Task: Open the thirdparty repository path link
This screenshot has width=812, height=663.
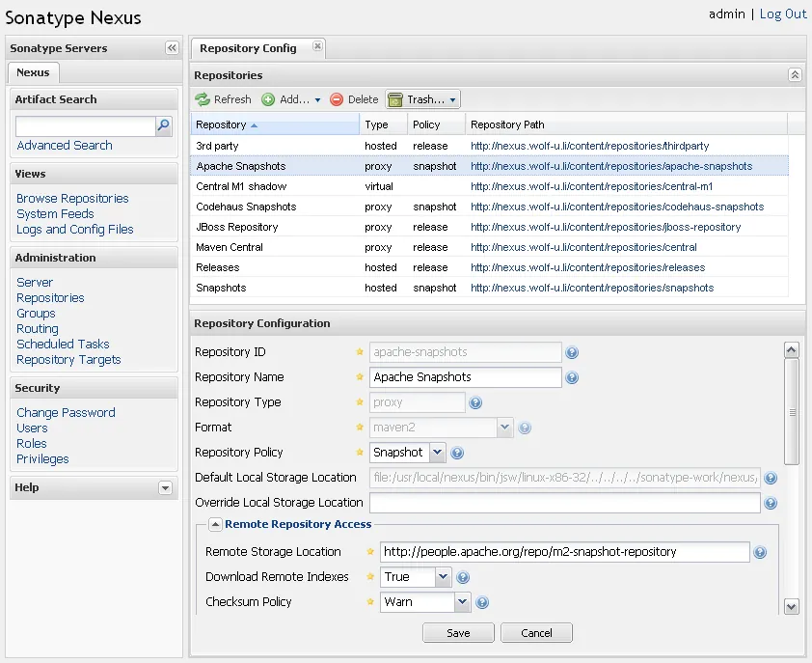Action: (x=590, y=146)
